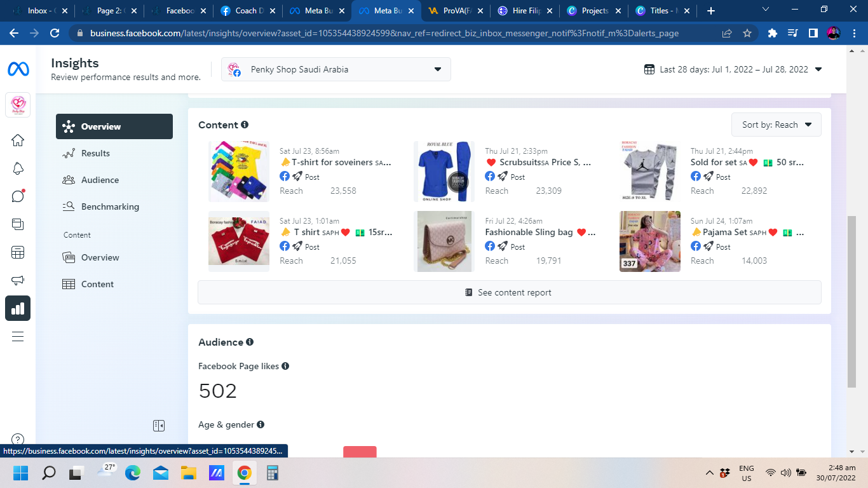Open the Home icon in left rail

click(18, 140)
